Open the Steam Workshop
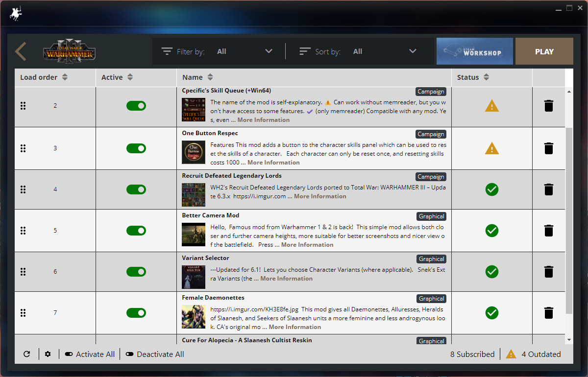Viewport: 588px width, 377px height. click(x=475, y=51)
